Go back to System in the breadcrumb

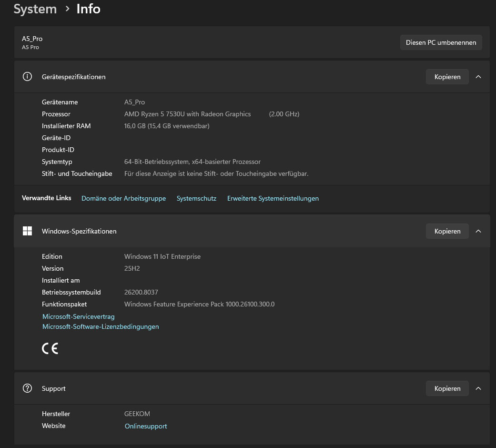coord(35,9)
